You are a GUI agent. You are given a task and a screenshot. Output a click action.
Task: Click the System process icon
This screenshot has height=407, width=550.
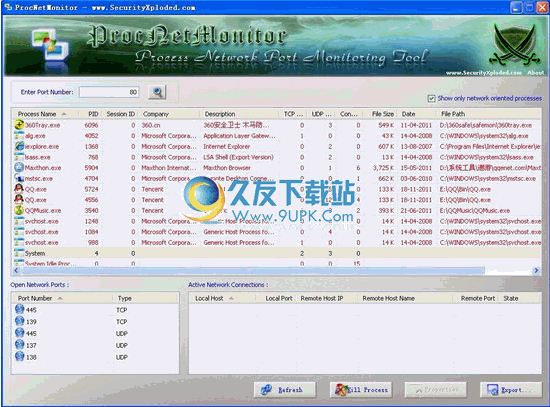tap(19, 253)
